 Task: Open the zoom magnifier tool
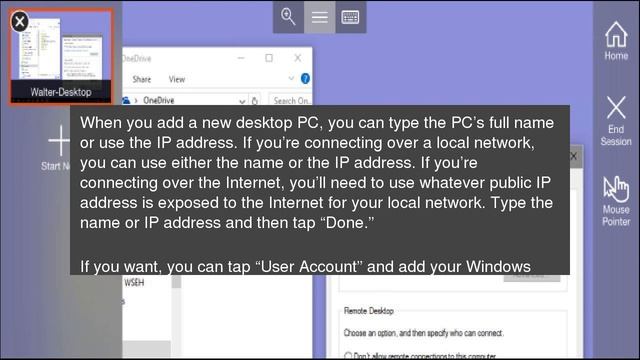[288, 17]
